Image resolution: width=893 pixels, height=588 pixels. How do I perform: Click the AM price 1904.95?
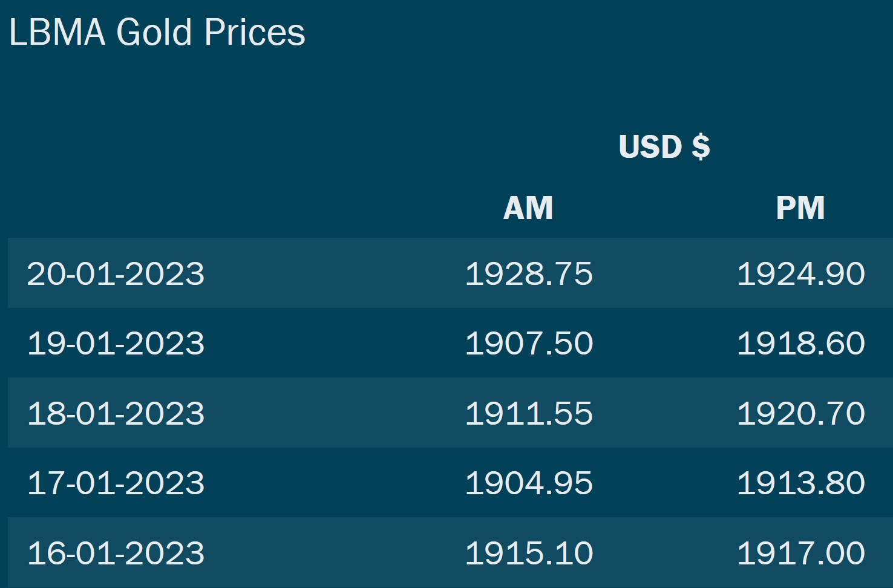click(529, 483)
